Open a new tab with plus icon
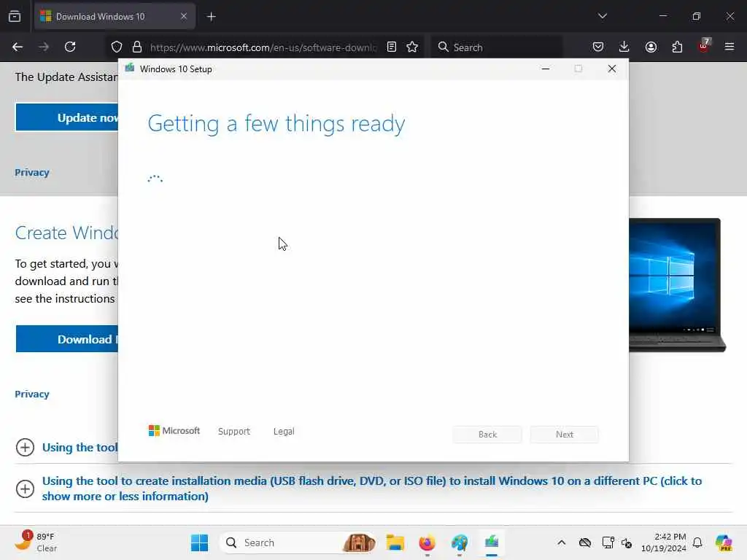 pyautogui.click(x=212, y=17)
